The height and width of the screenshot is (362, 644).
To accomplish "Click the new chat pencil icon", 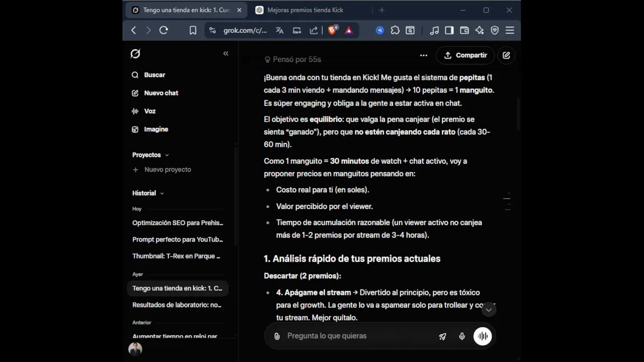I will [506, 55].
